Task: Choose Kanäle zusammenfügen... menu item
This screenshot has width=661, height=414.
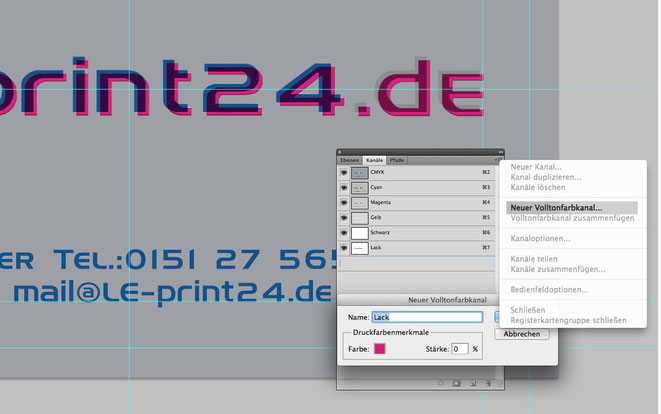Action: pyautogui.click(x=558, y=269)
